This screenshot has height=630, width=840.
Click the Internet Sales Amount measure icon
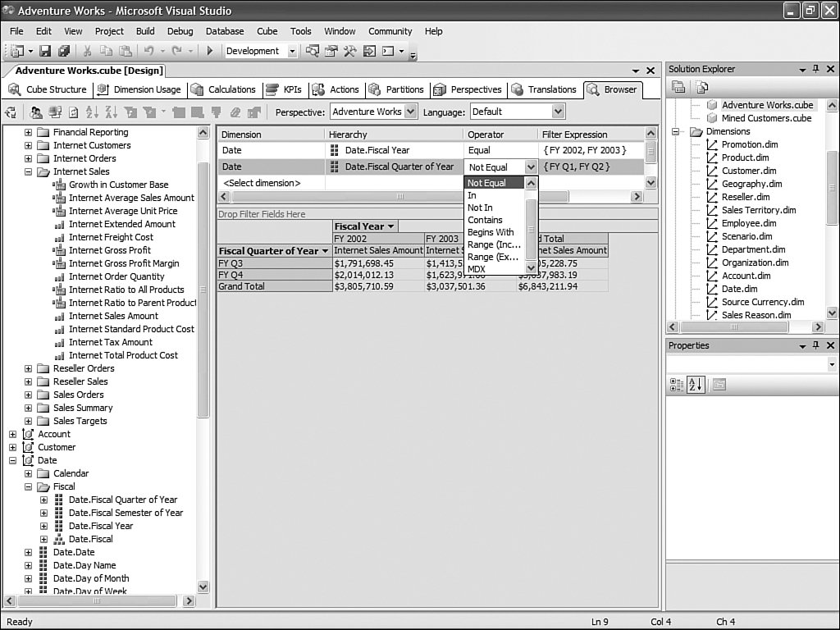tap(59, 316)
